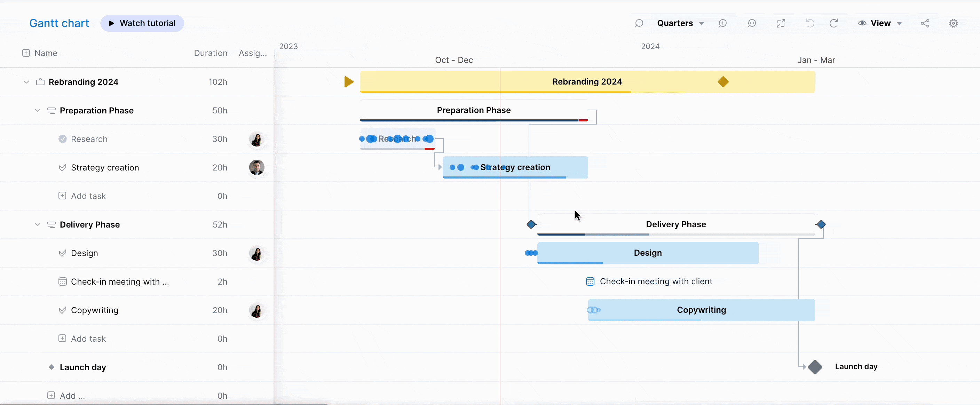Toggle the Design task checkmark

click(x=62, y=253)
